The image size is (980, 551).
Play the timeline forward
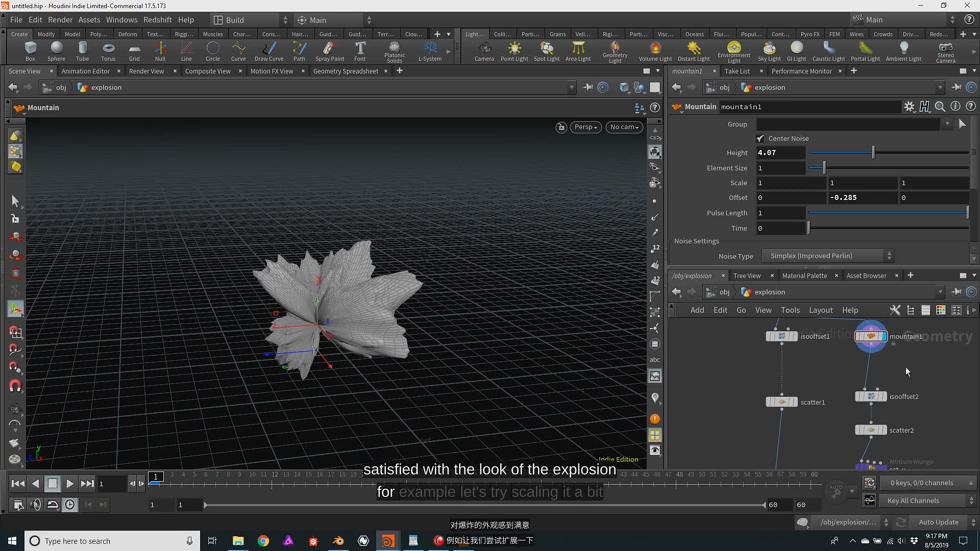(70, 484)
